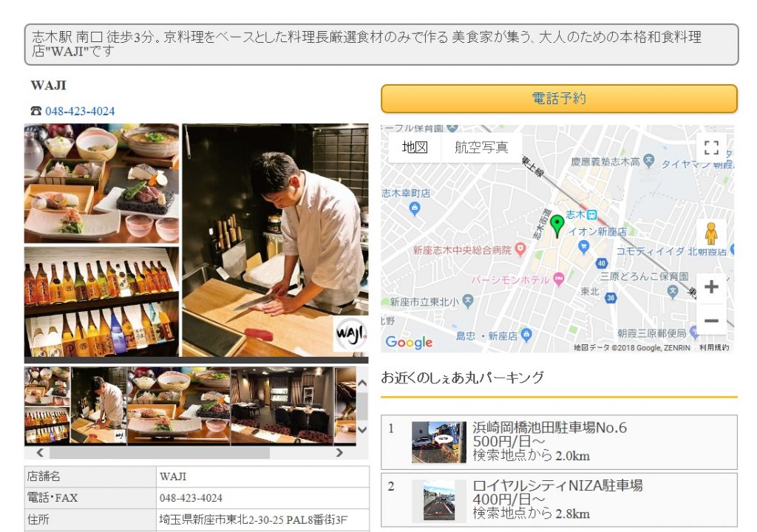Click 検索地点から 2.8km distance text
Viewport: 757px width, 532px height.
click(531, 514)
